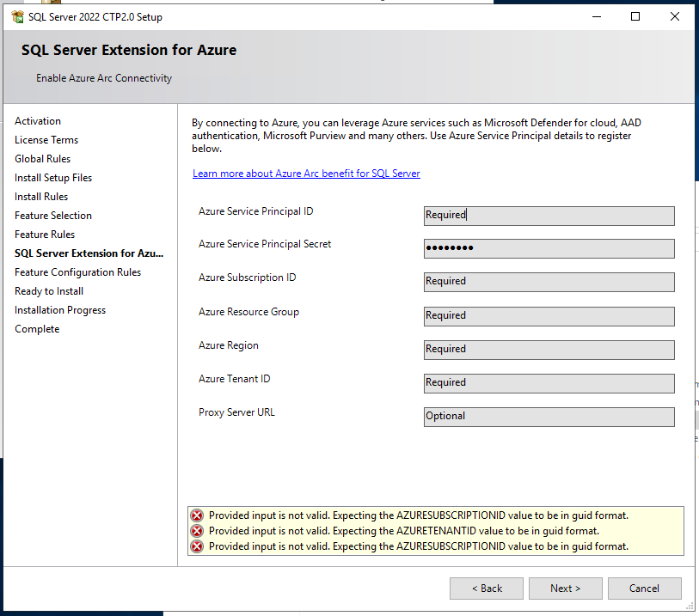Click the Complete step in the sidebar
The image size is (699, 616).
click(x=37, y=328)
